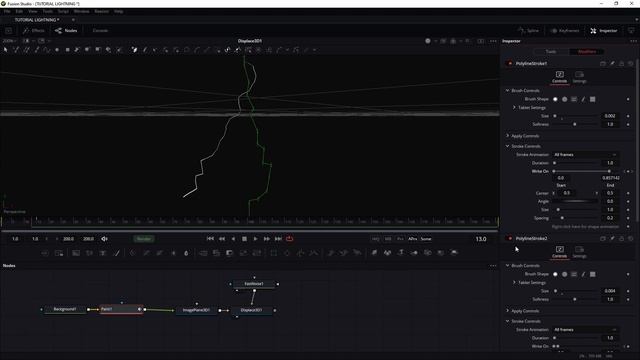The height and width of the screenshot is (360, 640).
Task: Open Nodes panel three-dots options menu
Action: (x=493, y=266)
